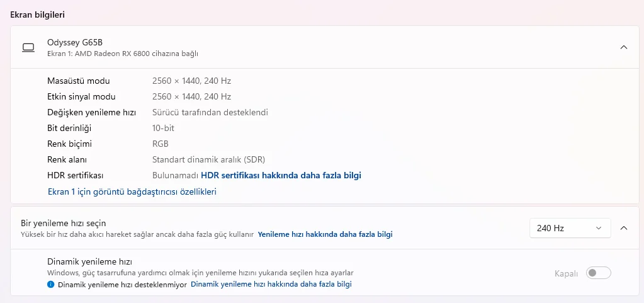Click the Etkin sinyal modu label

pos(81,97)
